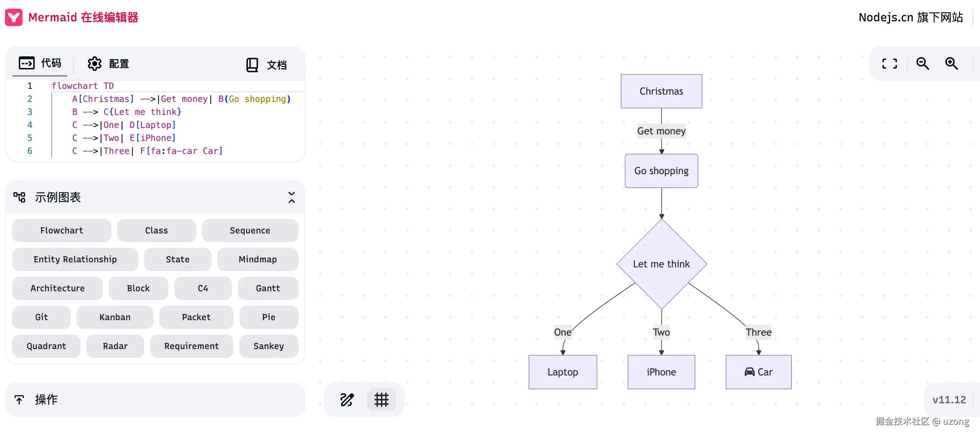Screen dimensions: 980x438
Task: Click the fullscreen fit-view icon
Action: 889,64
